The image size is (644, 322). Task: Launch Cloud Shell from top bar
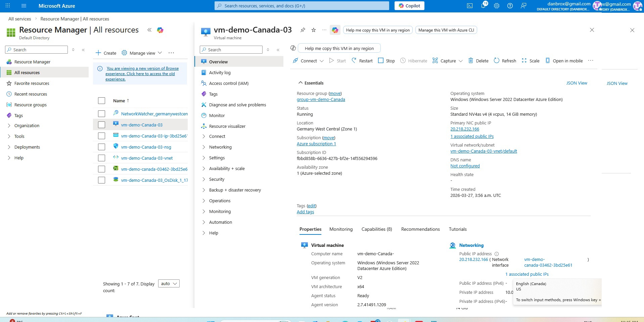470,6
